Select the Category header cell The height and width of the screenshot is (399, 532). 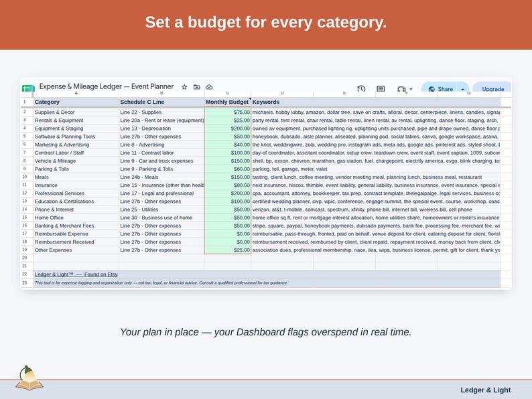click(x=76, y=102)
